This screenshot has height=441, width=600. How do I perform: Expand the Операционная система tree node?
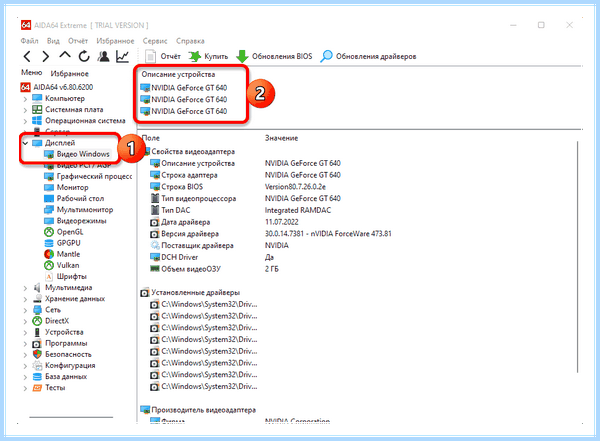pyautogui.click(x=25, y=121)
